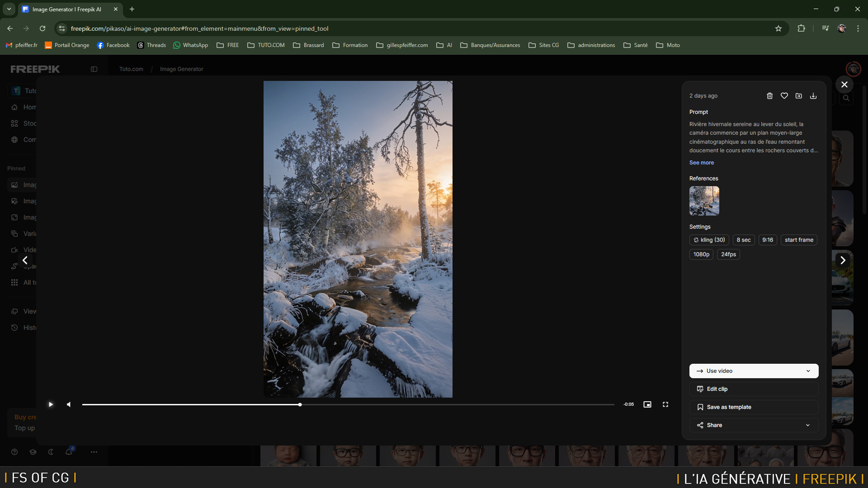
Task: Mute the video sound
Action: [69, 404]
